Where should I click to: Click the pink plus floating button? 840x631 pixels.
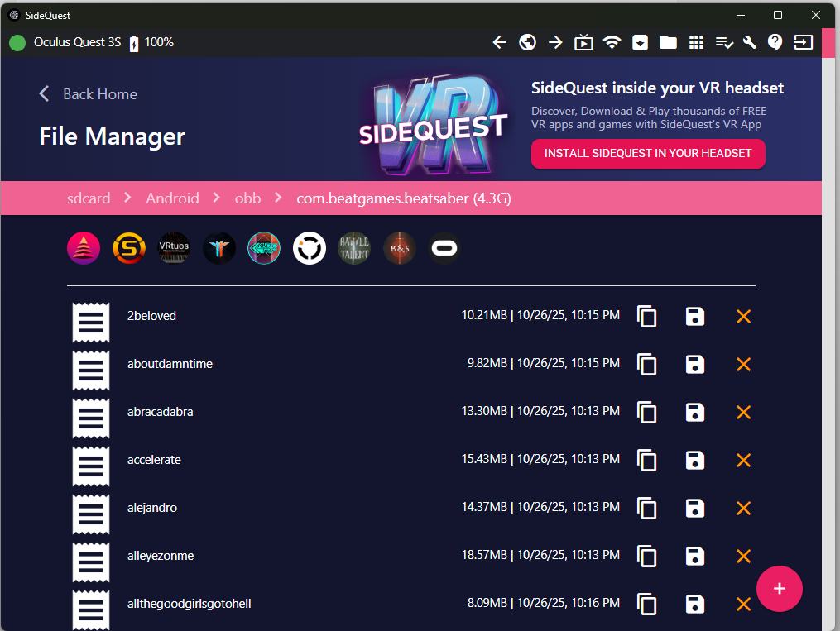(780, 589)
